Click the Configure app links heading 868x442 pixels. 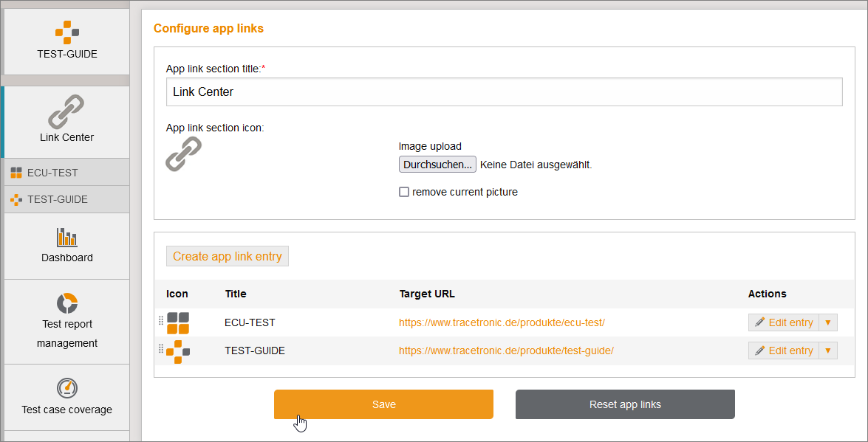(x=209, y=29)
